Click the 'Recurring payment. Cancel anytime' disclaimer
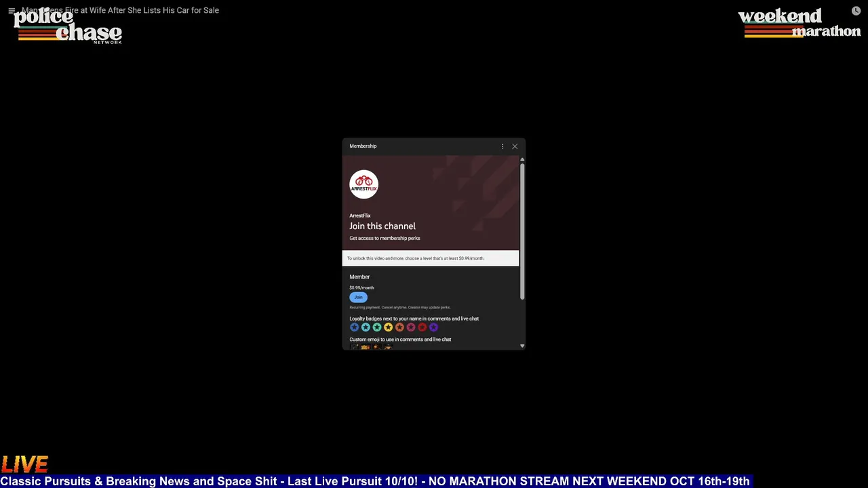Viewport: 868px width, 488px height. pyautogui.click(x=400, y=308)
